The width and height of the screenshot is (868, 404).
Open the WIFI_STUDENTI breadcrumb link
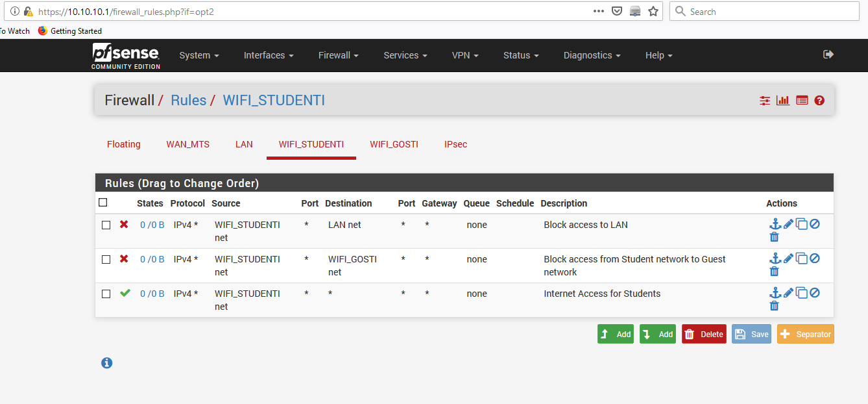pos(274,100)
